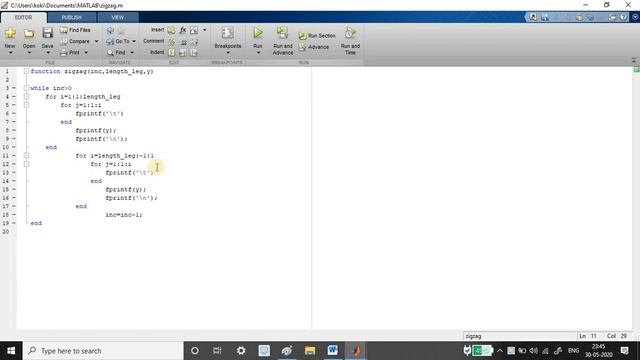Click the zigzag label in status bar

tap(473, 336)
